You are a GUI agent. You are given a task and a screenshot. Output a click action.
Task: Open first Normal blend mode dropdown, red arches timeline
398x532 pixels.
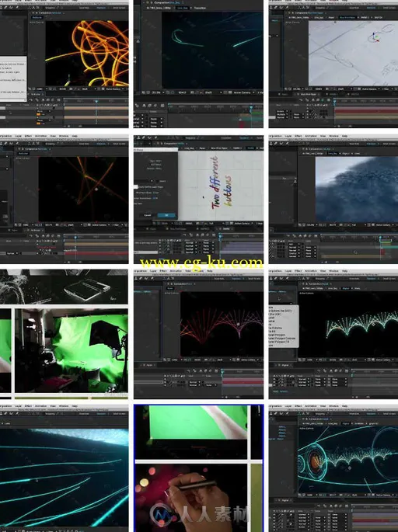click(x=194, y=381)
